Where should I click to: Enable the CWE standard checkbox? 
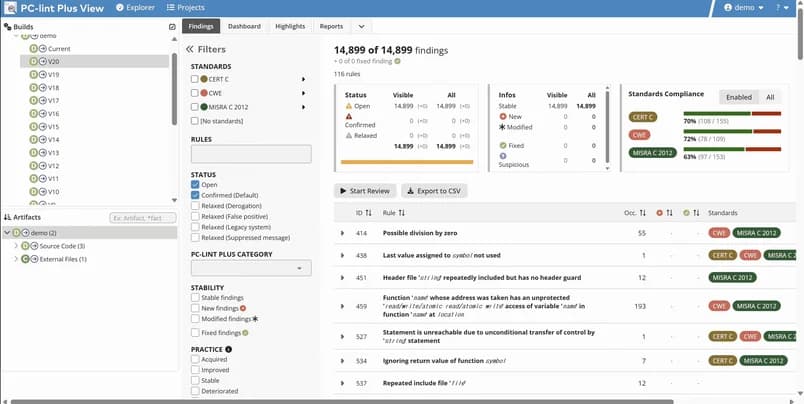point(194,93)
